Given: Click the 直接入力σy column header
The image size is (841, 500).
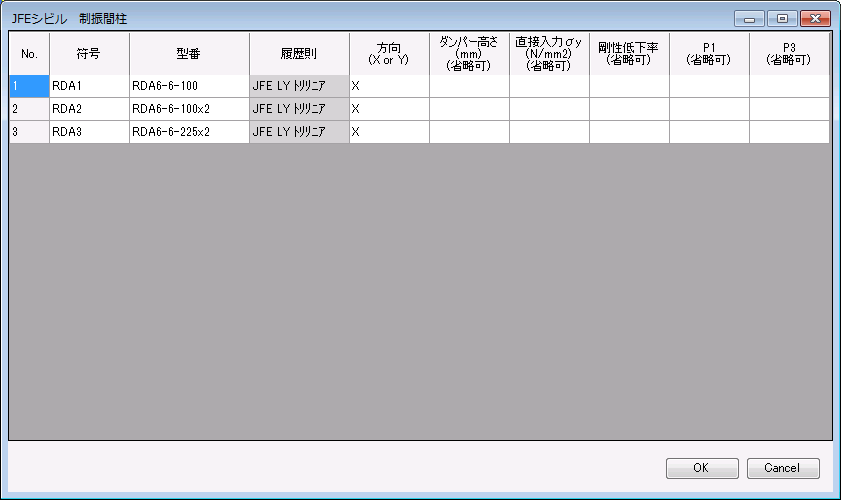Looking at the screenshot, I should (x=549, y=54).
